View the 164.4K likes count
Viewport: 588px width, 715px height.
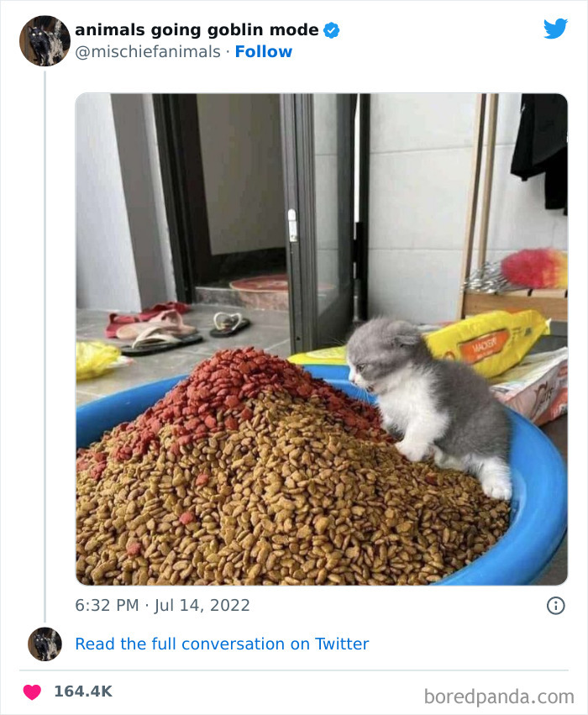(x=82, y=691)
